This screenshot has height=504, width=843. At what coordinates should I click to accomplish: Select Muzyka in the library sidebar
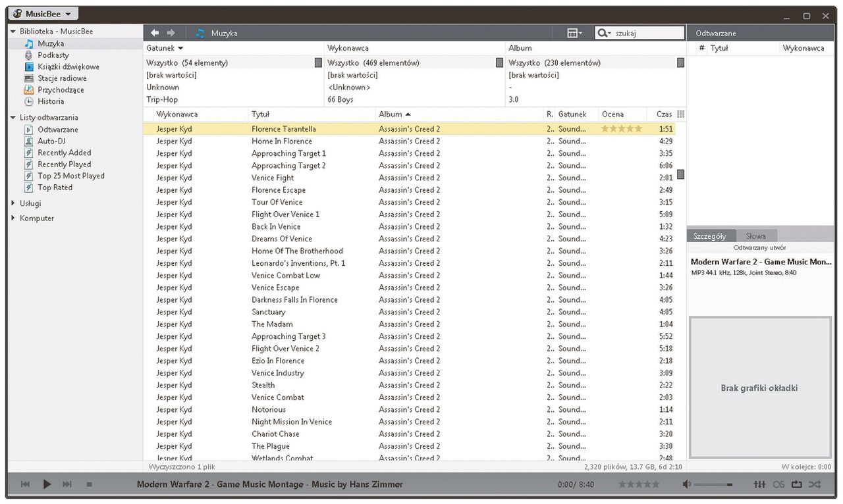tap(51, 43)
